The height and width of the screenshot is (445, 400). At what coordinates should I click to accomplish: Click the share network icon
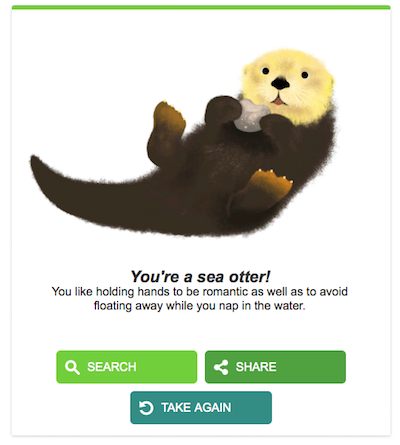pyautogui.click(x=221, y=367)
